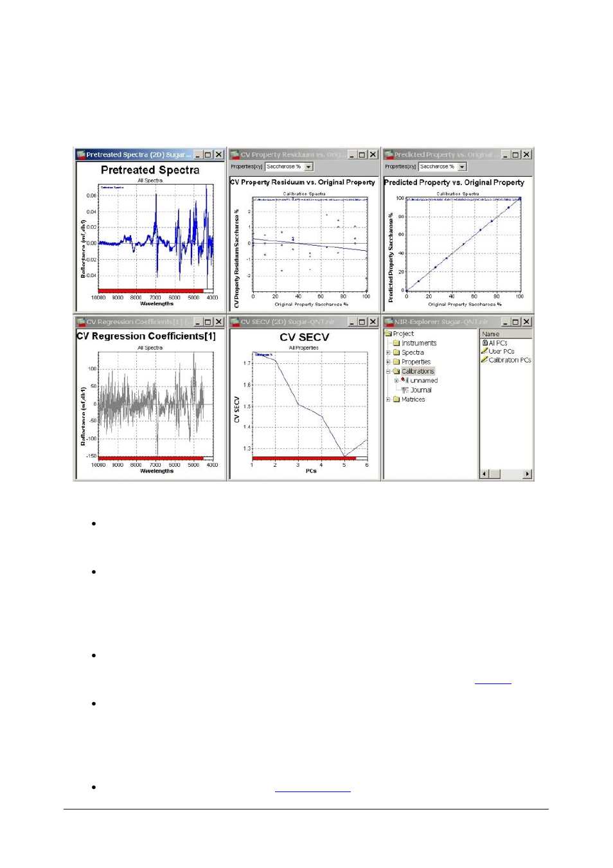Click the CV SECV window icon
The width and height of the screenshot is (613, 868).
coord(235,321)
